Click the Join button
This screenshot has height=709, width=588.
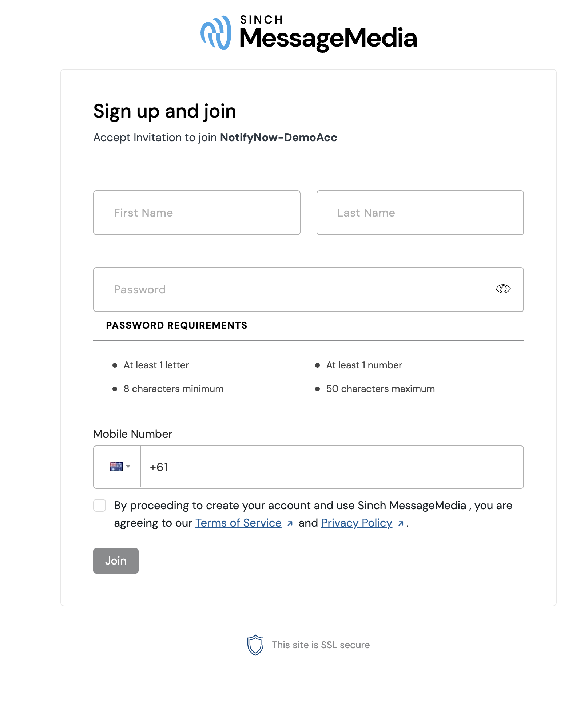[x=116, y=561]
